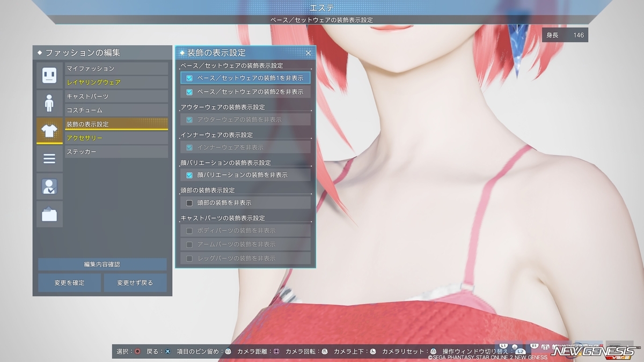Toggle 顔バリエーションの装飾を非表示 checkbox
The width and height of the screenshot is (644, 362).
click(x=189, y=175)
